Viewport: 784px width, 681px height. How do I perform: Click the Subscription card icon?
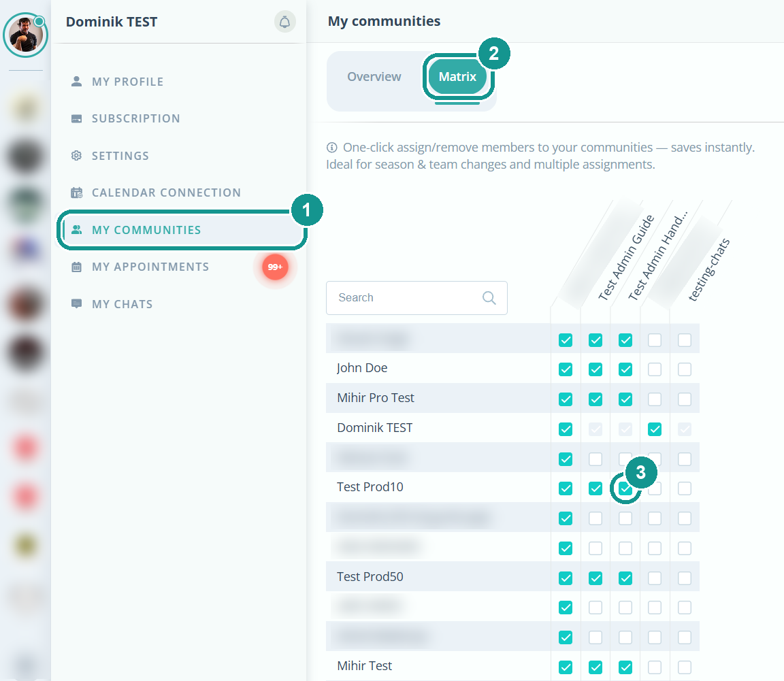(x=76, y=118)
